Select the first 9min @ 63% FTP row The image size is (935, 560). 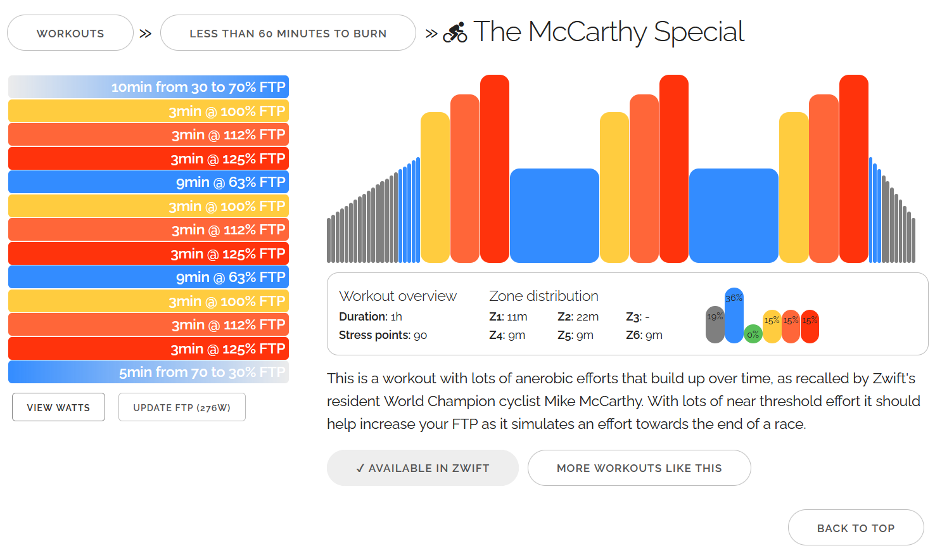[148, 182]
